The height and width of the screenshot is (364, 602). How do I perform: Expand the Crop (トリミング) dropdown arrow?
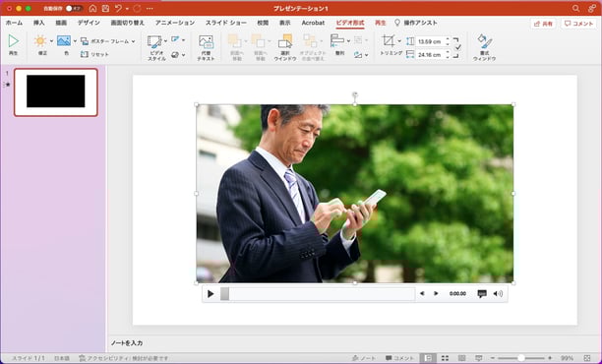click(399, 40)
